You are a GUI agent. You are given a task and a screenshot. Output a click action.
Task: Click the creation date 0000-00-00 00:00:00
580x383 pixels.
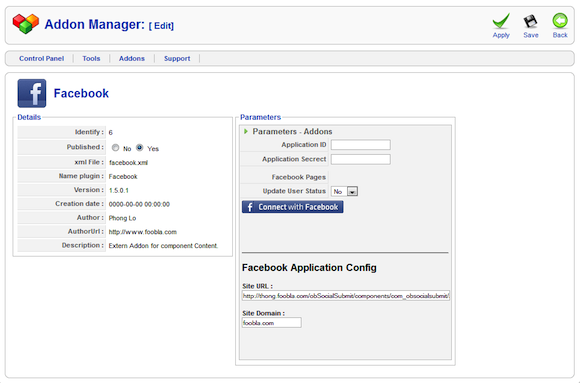click(139, 204)
